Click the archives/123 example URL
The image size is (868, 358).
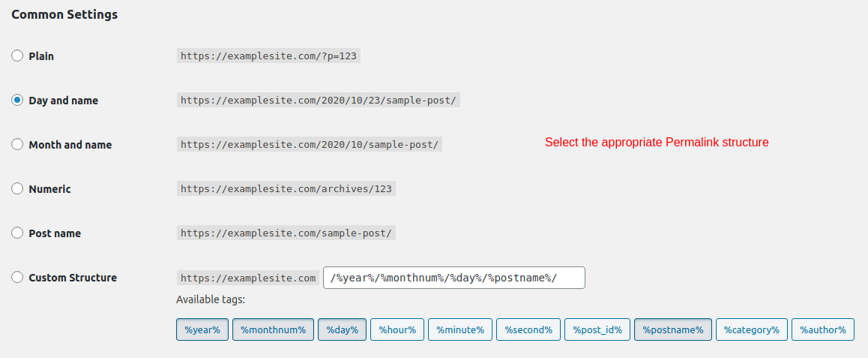coord(286,189)
